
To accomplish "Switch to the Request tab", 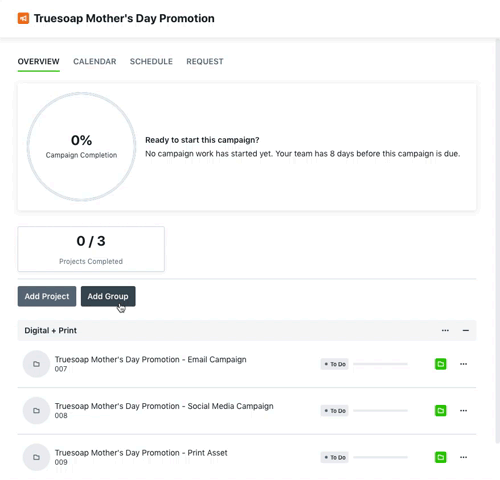I will pos(205,62).
